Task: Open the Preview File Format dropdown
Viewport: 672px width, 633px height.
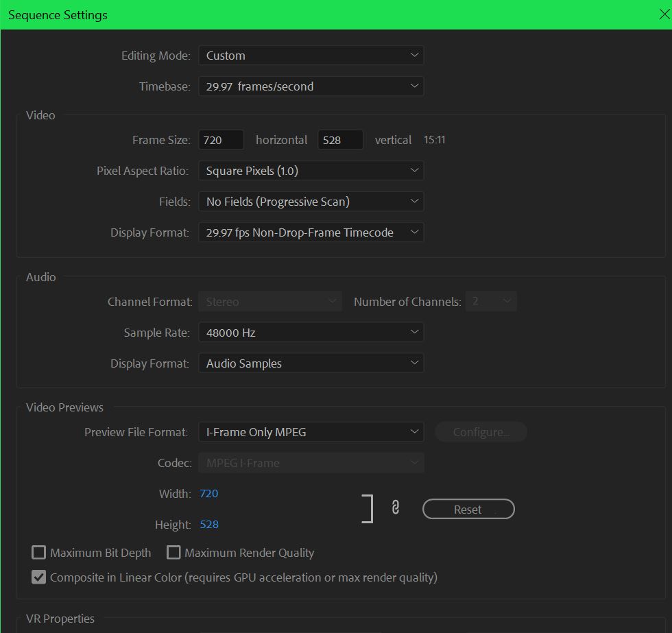Action: click(x=311, y=432)
